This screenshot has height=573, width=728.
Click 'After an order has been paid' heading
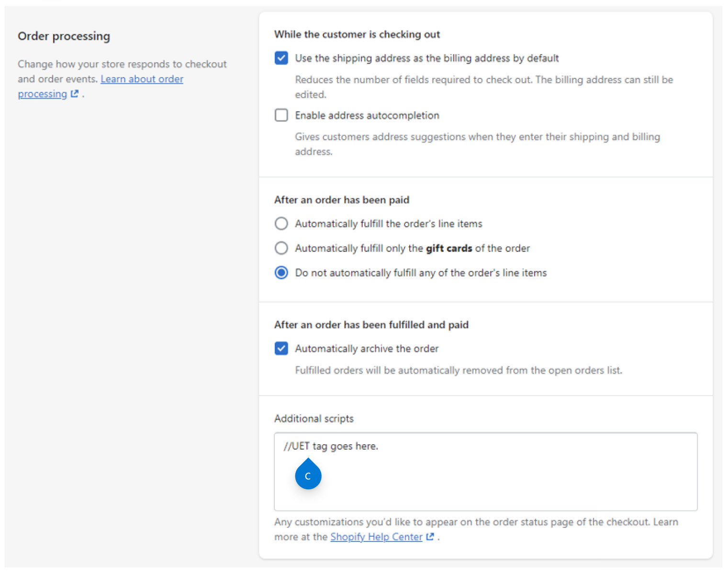pos(342,200)
